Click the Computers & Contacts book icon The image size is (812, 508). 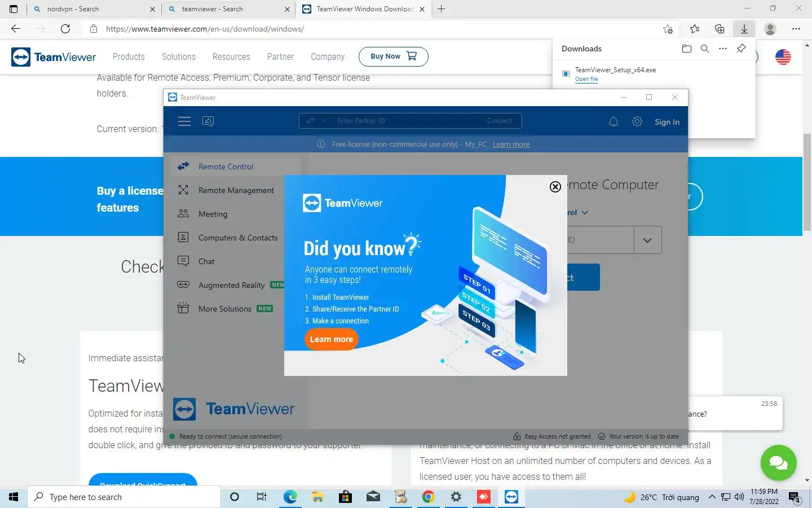coord(183,237)
